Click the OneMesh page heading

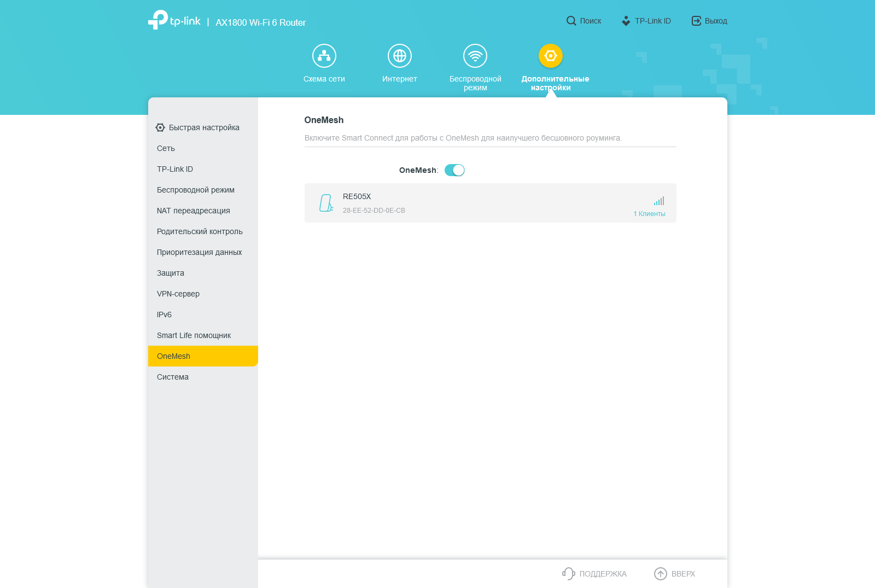pos(324,120)
